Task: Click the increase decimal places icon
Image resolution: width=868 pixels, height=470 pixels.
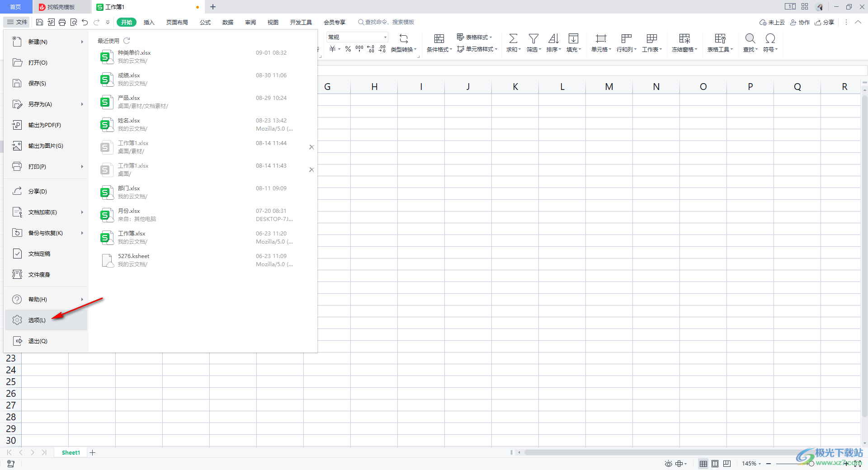Action: [371, 49]
